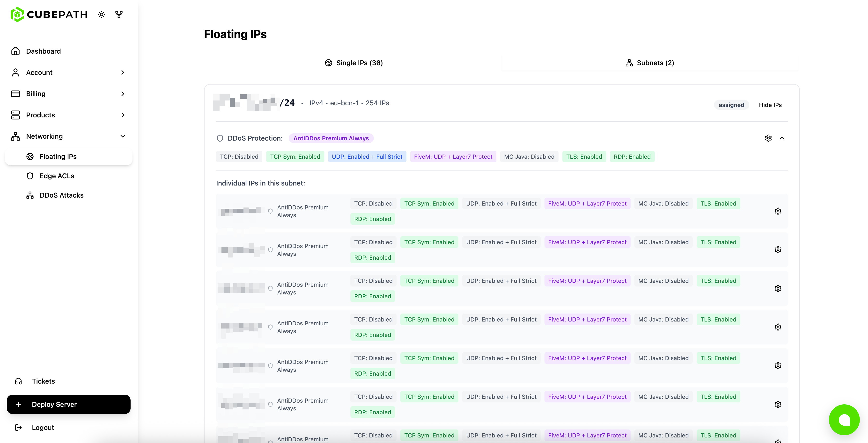Click the green chat bubble in the corner

844,419
